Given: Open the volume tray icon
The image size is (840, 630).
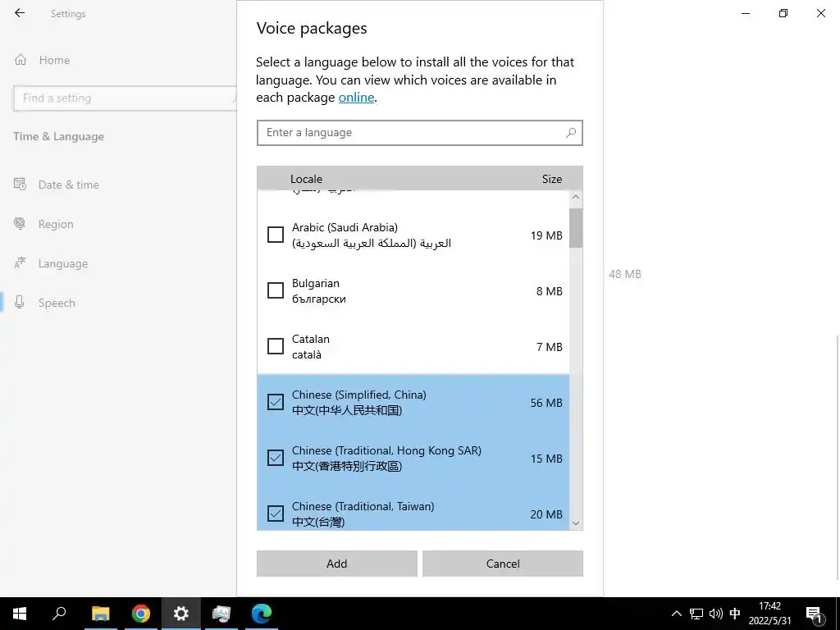Looking at the screenshot, I should click(x=715, y=614).
